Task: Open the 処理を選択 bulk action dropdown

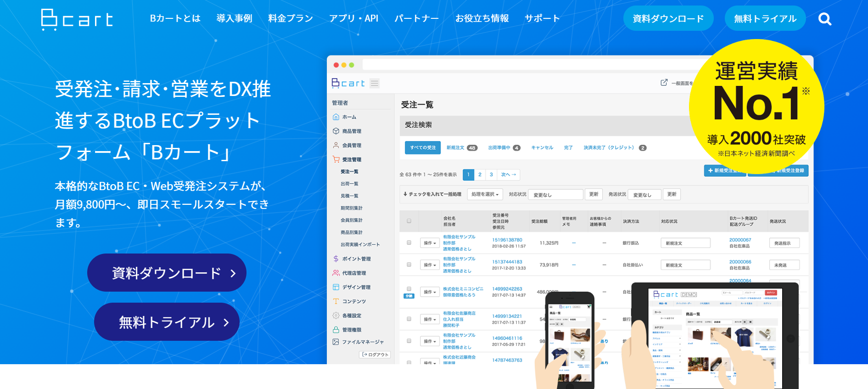Action: click(x=485, y=194)
